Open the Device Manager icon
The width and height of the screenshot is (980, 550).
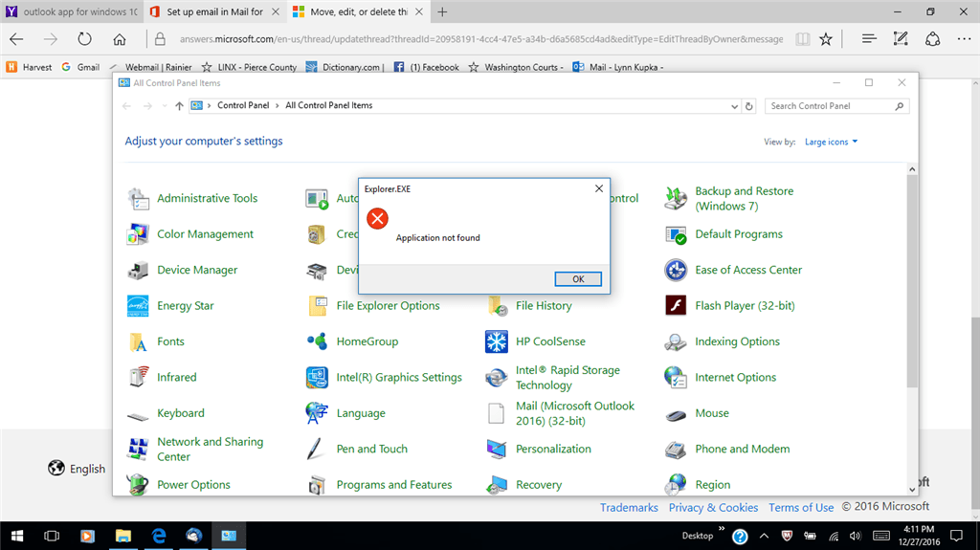[138, 270]
